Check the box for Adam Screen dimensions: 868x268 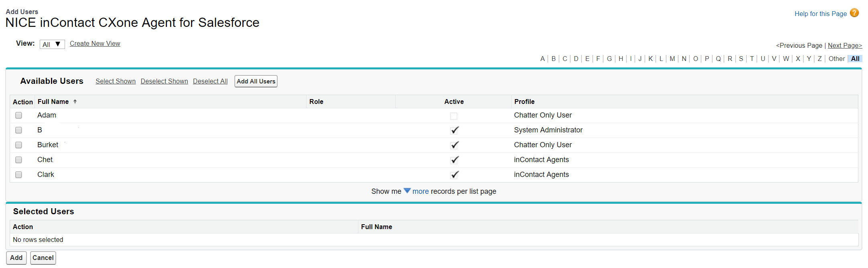click(18, 116)
